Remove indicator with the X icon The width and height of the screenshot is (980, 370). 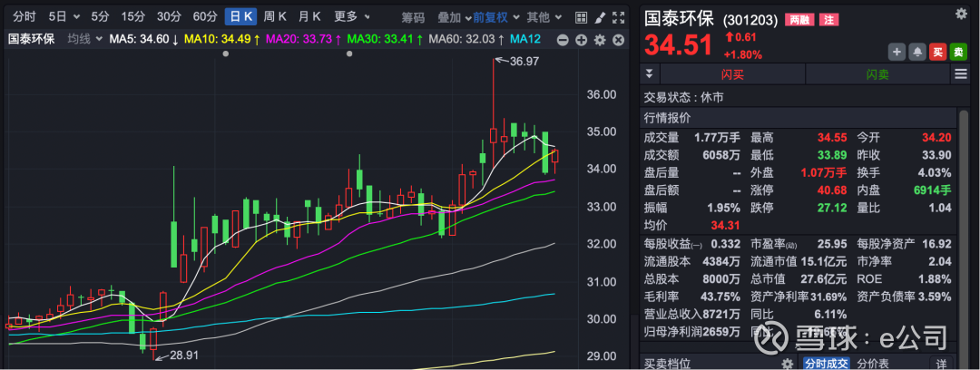619,40
